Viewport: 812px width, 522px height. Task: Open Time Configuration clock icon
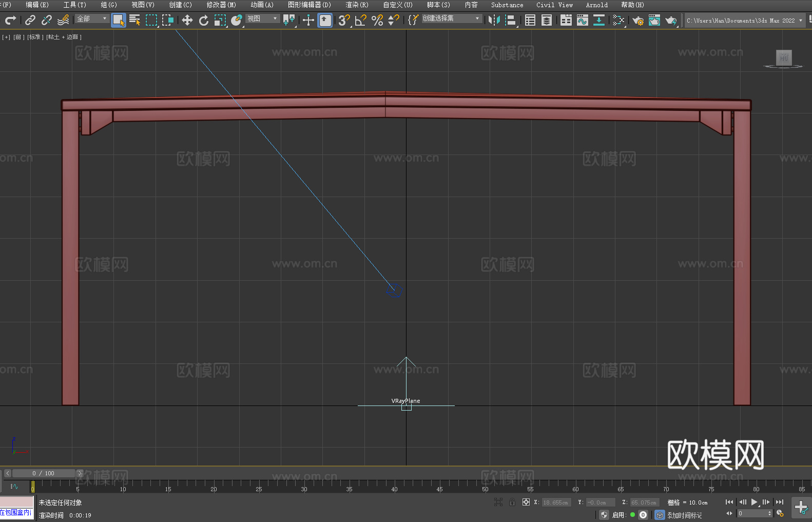coord(781,513)
